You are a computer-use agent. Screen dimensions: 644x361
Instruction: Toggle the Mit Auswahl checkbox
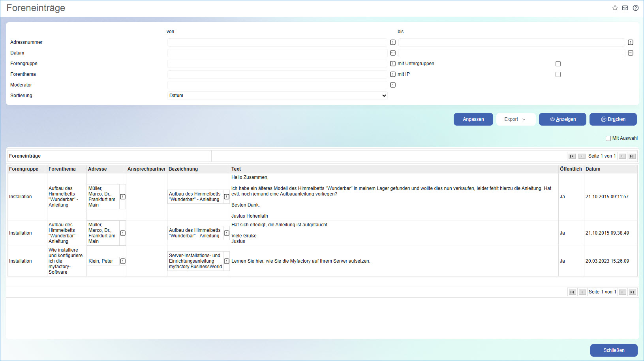[x=608, y=138]
